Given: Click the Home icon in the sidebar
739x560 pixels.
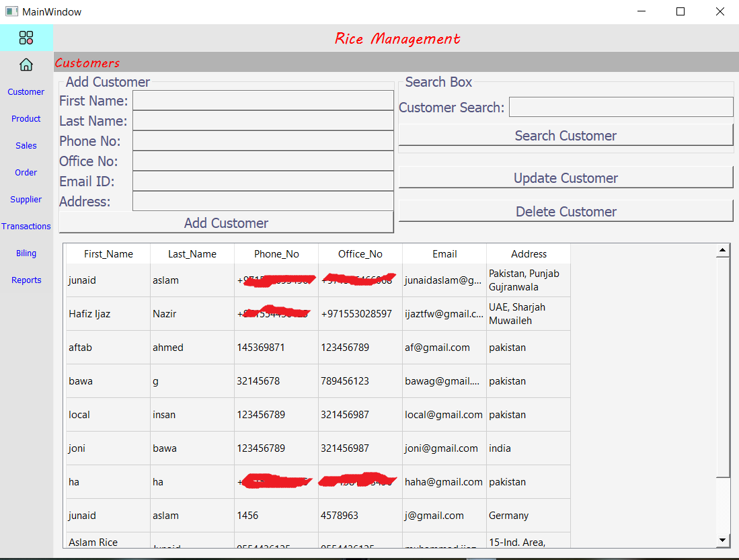Looking at the screenshot, I should point(26,65).
